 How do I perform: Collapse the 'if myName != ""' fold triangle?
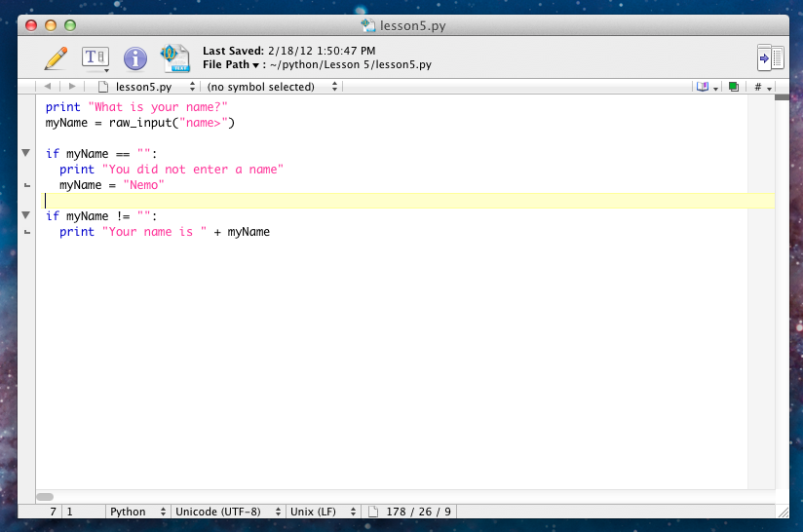click(x=25, y=215)
